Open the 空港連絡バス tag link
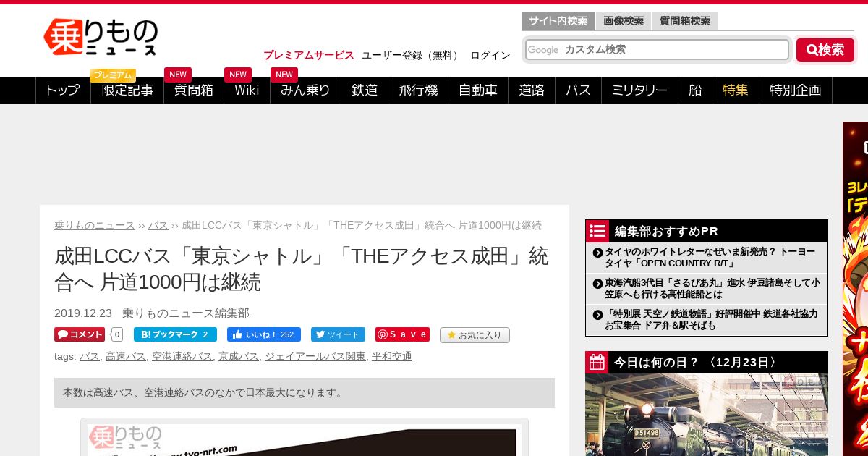868x456 pixels. tap(182, 356)
